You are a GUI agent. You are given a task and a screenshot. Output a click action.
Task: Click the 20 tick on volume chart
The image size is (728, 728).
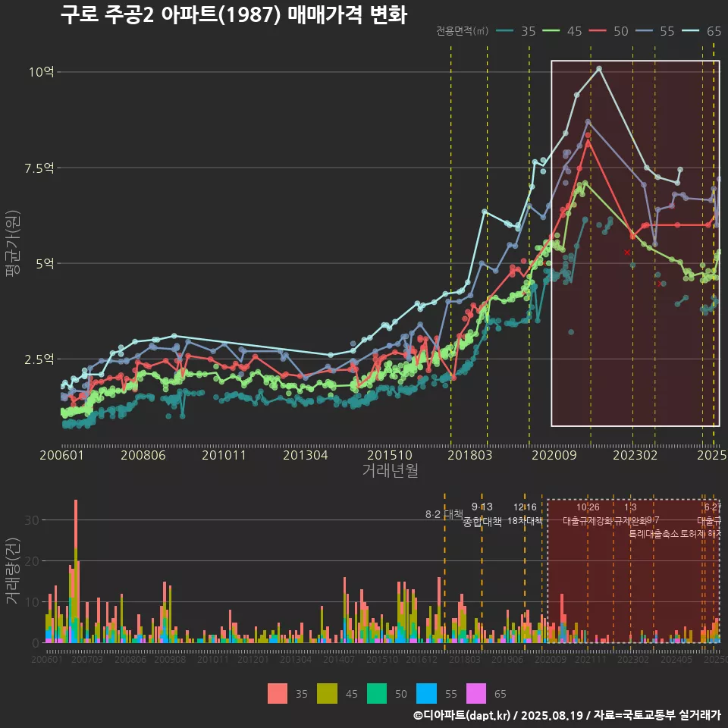coord(32,561)
